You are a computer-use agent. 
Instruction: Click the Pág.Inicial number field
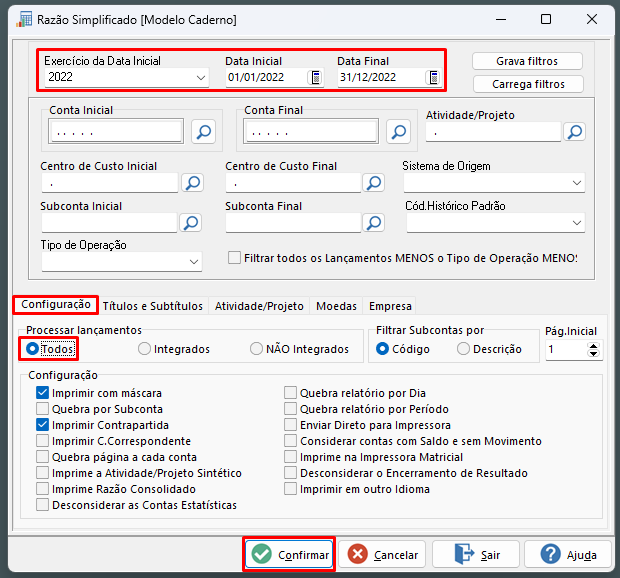click(567, 350)
